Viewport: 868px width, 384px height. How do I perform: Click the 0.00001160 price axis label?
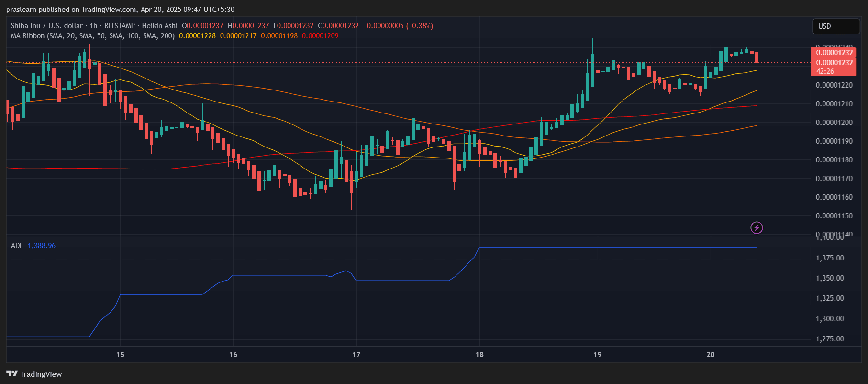834,197
